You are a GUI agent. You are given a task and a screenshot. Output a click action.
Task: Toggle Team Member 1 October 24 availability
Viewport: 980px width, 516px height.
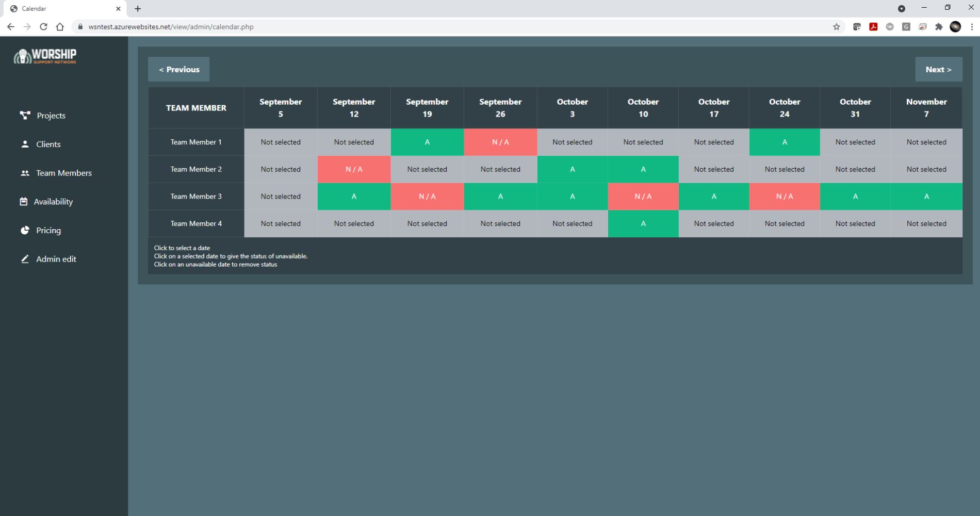click(x=785, y=142)
